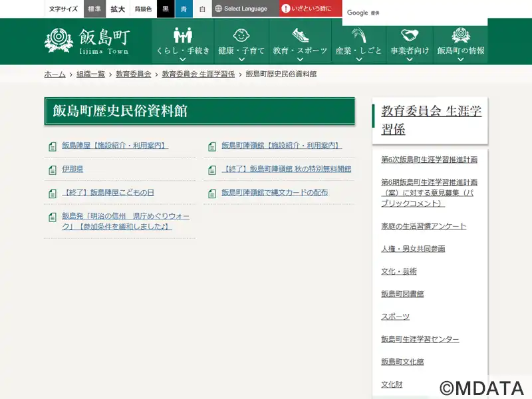Click the town crest icon for 飯島町の情報

(460, 35)
